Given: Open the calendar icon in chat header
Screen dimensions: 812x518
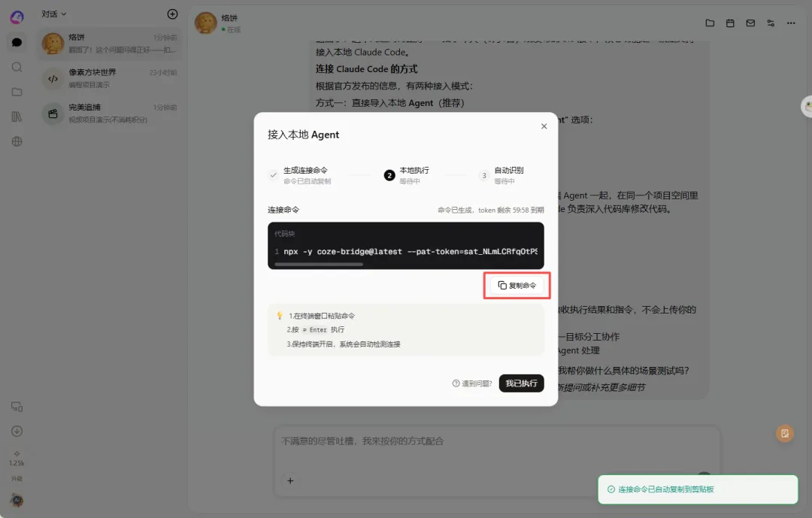Looking at the screenshot, I should click(x=730, y=23).
